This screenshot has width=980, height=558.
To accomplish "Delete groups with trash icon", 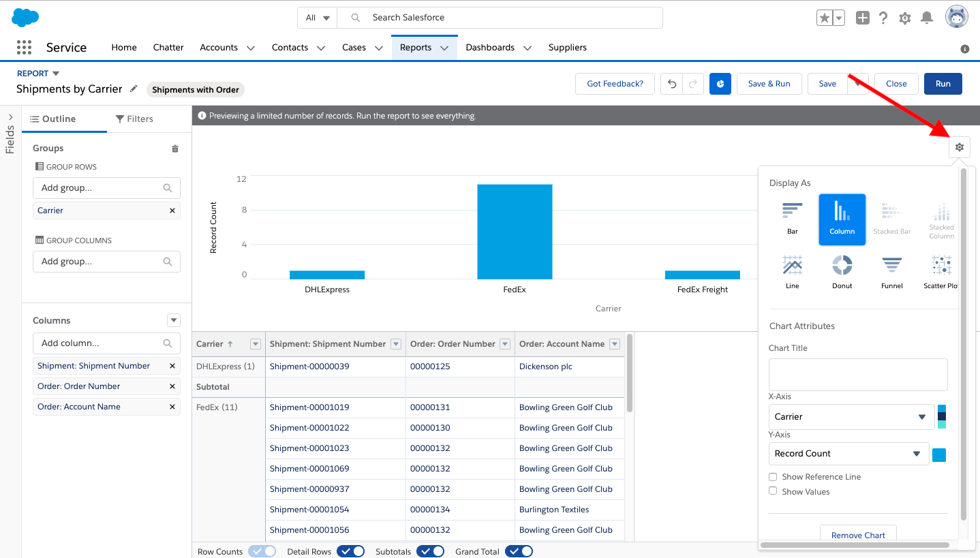I will coord(175,149).
